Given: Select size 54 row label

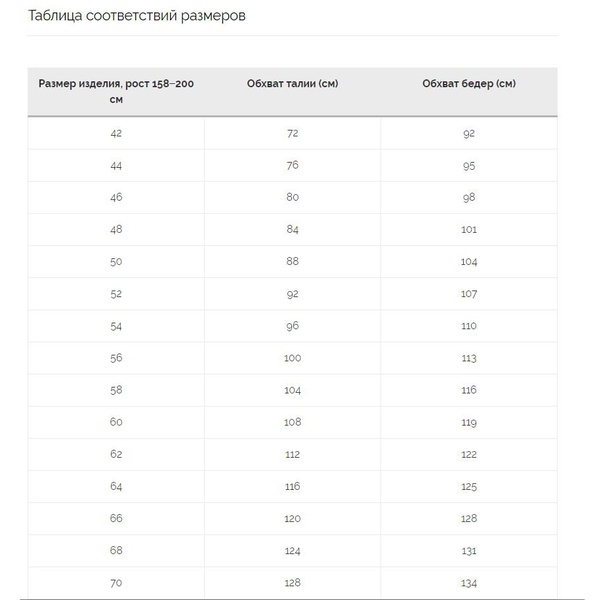Looking at the screenshot, I should tap(116, 325).
